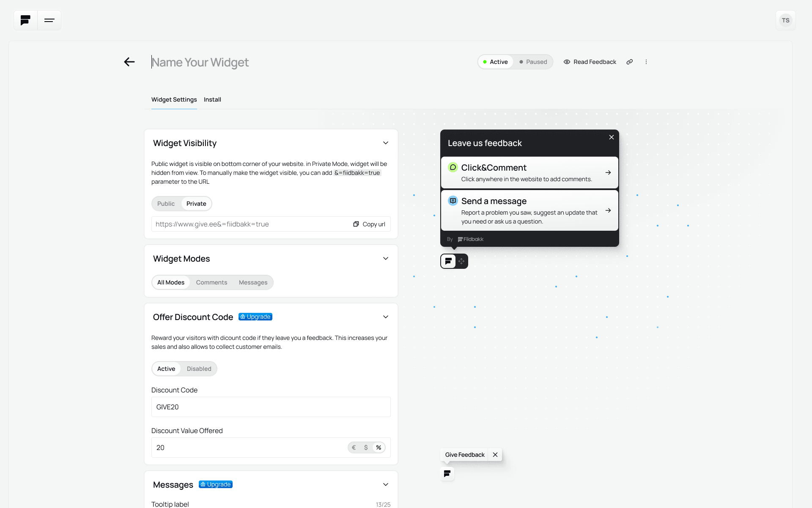Click the Fiidbakk logo in the top-left corner

tap(25, 20)
